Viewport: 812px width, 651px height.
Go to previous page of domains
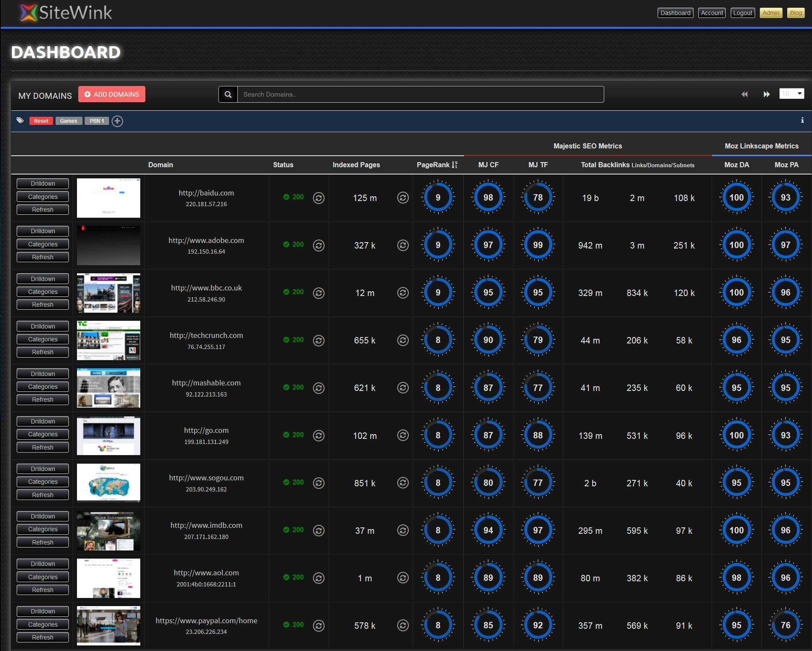coord(744,94)
